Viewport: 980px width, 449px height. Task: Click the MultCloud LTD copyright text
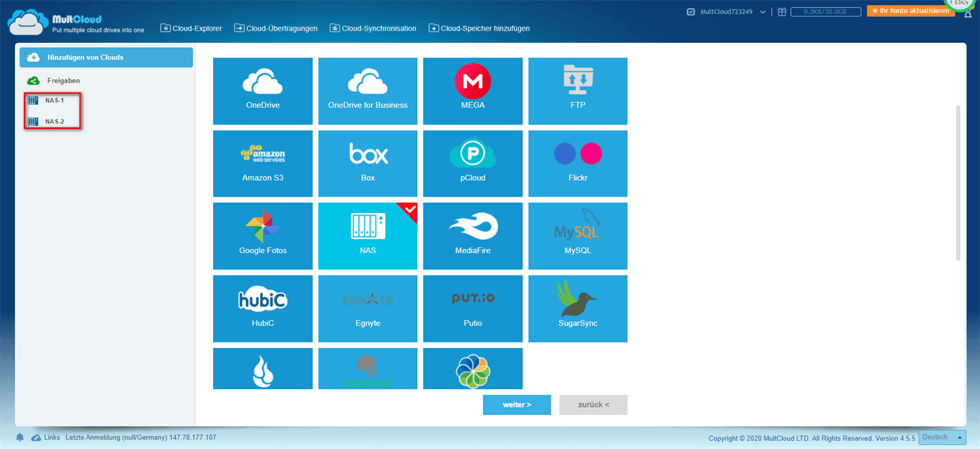[812, 438]
